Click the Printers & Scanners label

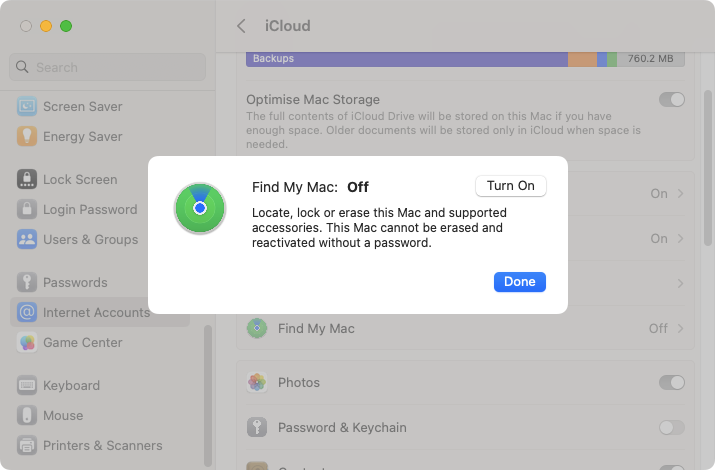pyautogui.click(x=103, y=445)
